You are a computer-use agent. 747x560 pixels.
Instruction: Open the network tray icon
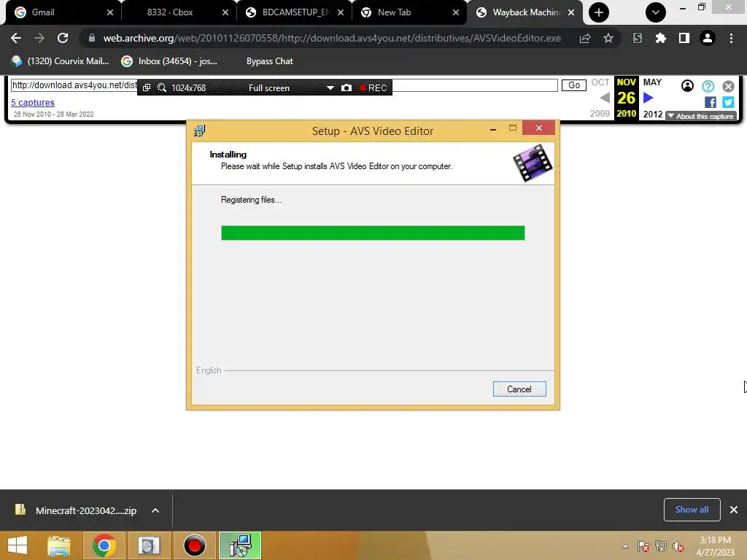[661, 547]
